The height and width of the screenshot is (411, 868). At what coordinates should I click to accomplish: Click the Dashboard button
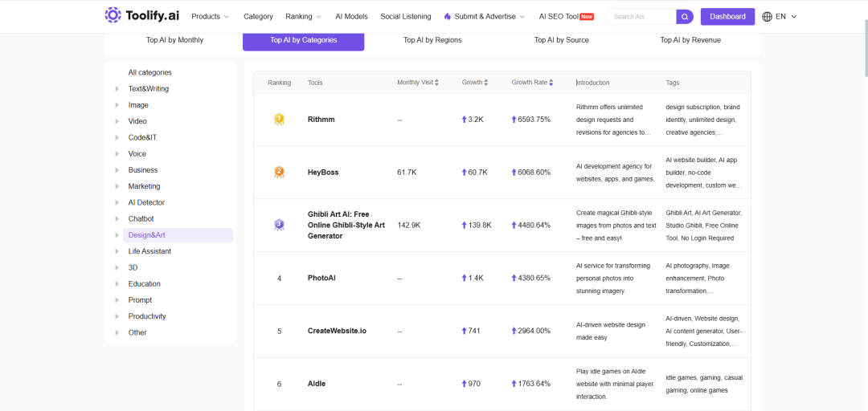(727, 17)
